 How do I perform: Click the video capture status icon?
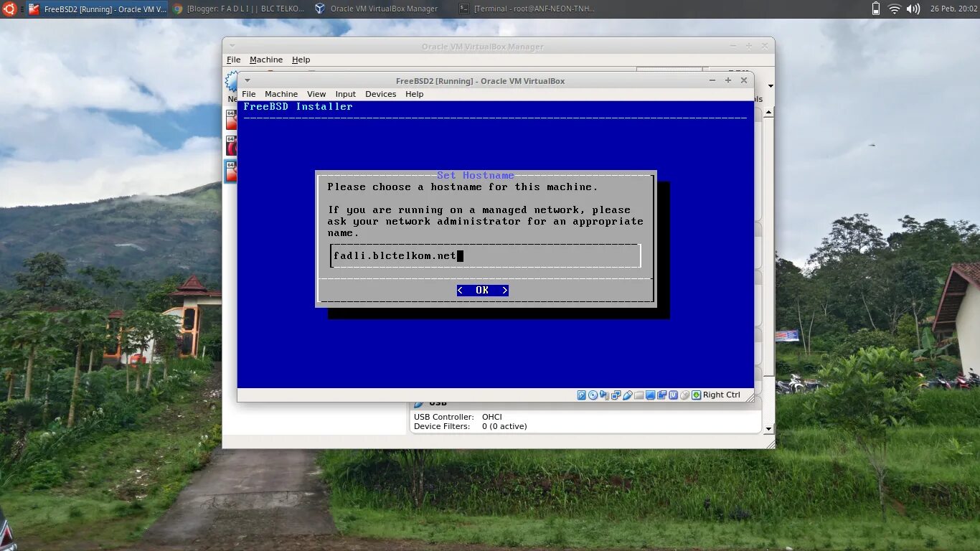coord(661,395)
